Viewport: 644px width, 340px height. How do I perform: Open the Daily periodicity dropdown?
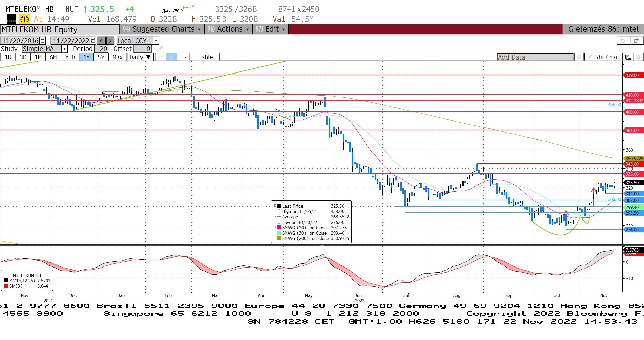pyautogui.click(x=140, y=57)
